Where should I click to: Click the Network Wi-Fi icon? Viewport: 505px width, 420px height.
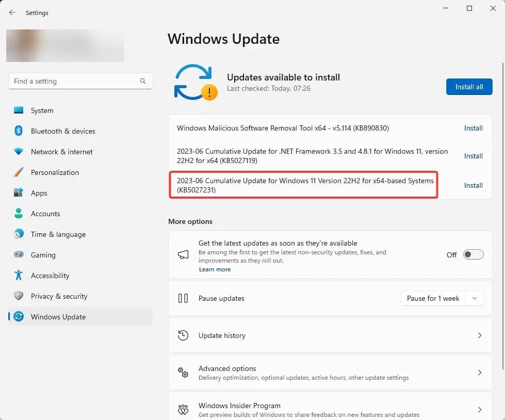pos(19,151)
